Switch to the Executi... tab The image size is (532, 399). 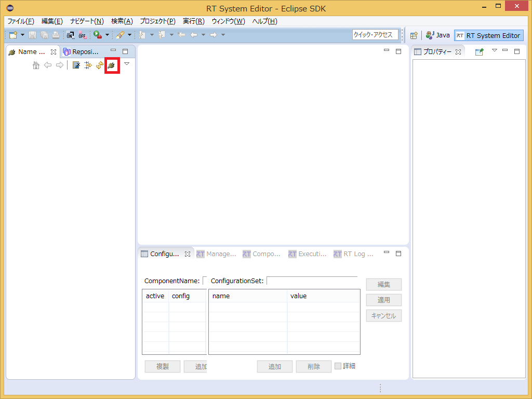tap(308, 254)
